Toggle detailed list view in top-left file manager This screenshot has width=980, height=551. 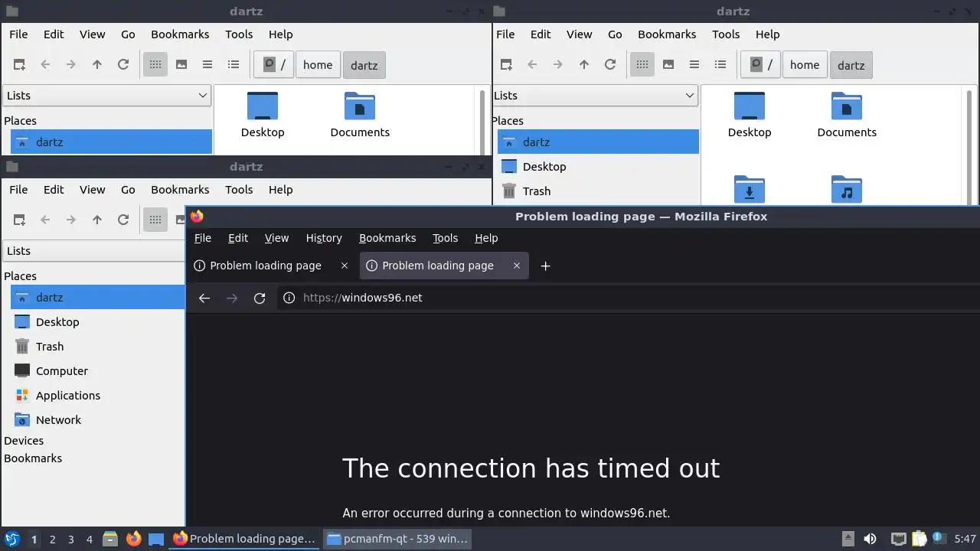tap(234, 65)
